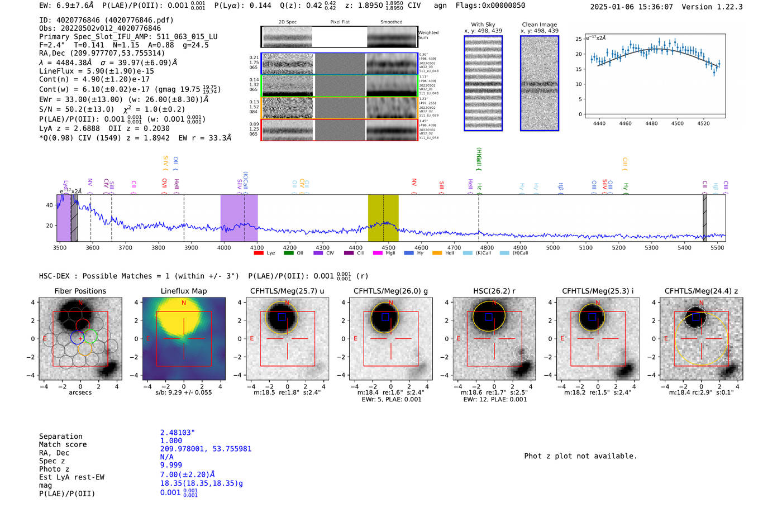Image resolution: width=782 pixels, height=532 pixels.
Task: Click the green OII legend swatch
Action: pyautogui.click(x=289, y=253)
